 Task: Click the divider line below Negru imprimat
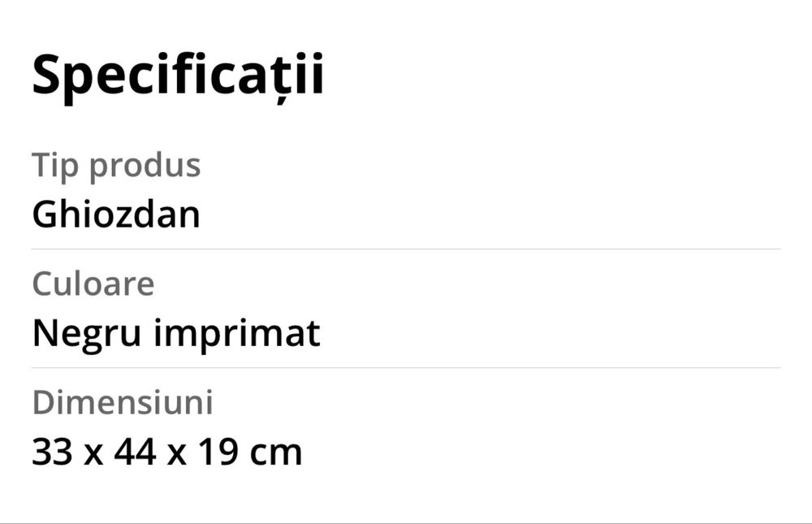406,367
